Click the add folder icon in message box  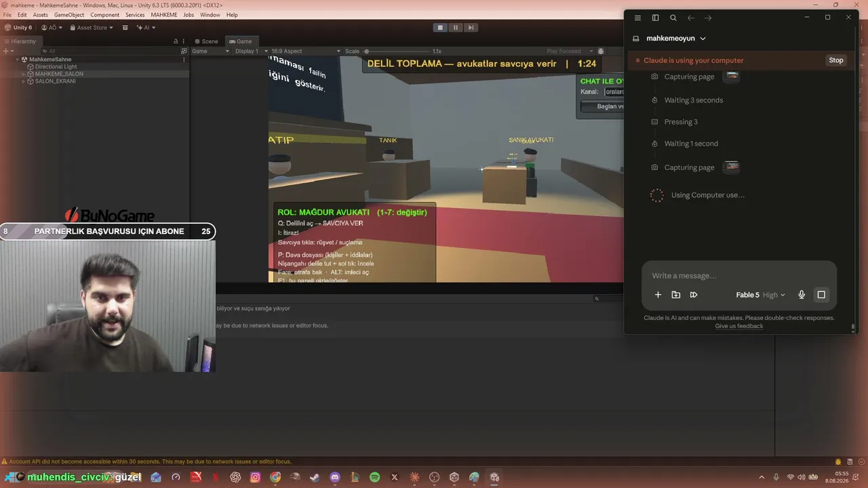[676, 295]
